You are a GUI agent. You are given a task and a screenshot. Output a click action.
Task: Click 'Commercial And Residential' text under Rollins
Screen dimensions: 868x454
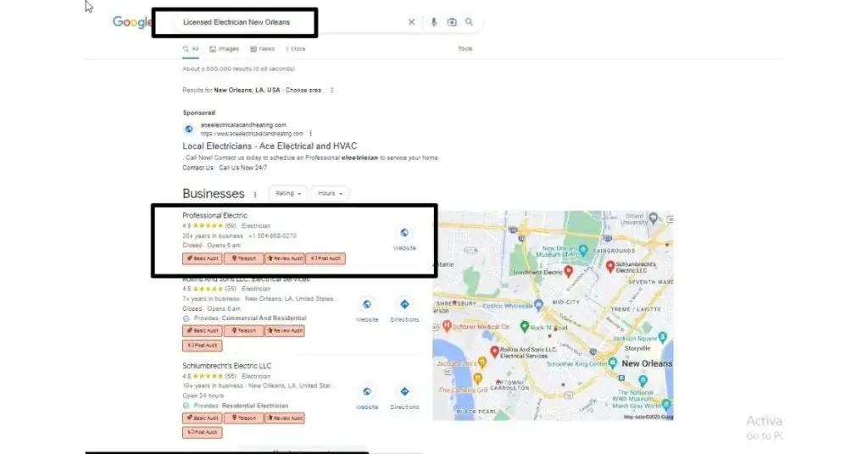click(264, 318)
